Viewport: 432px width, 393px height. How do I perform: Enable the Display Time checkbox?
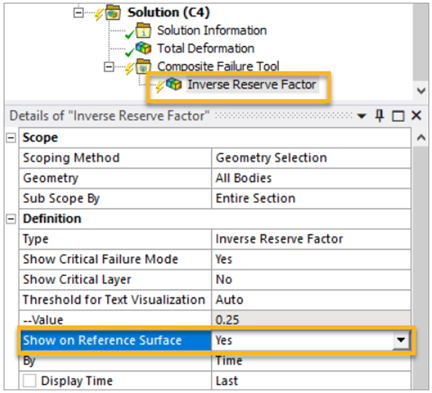[x=30, y=380]
